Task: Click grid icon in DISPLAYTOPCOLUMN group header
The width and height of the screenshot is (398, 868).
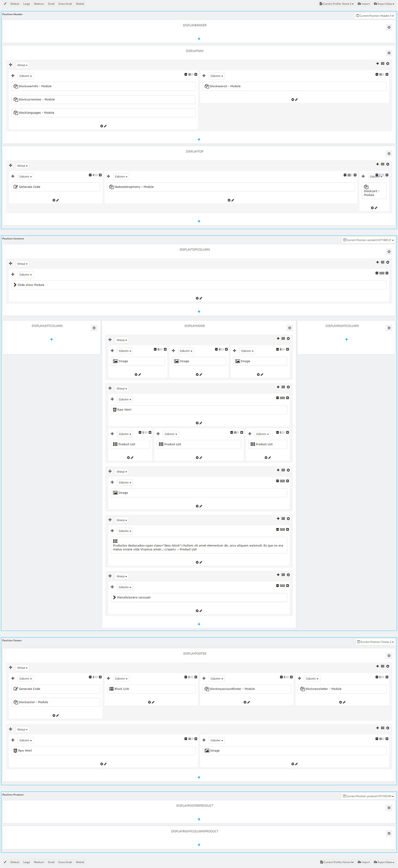Action: coord(382,262)
